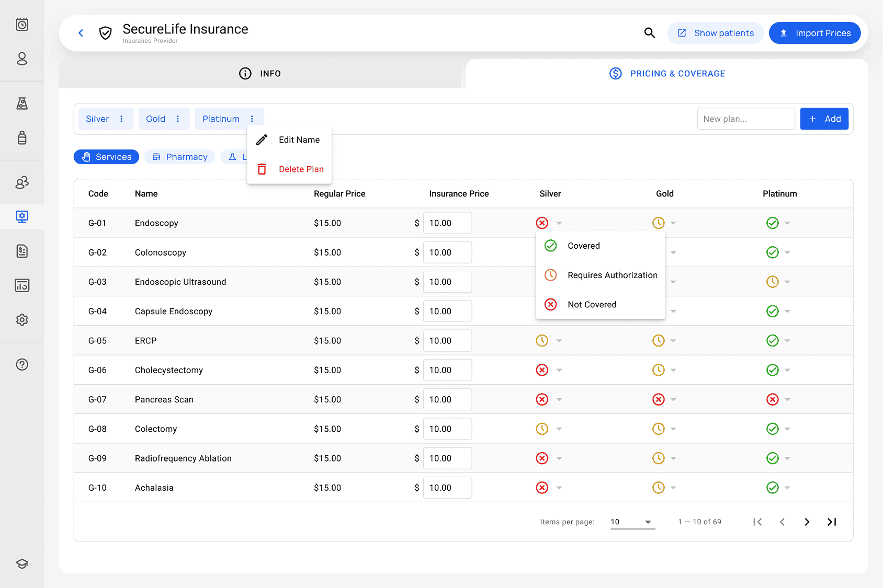Jump to the last page of results
This screenshot has height=588, width=883.
click(x=832, y=522)
